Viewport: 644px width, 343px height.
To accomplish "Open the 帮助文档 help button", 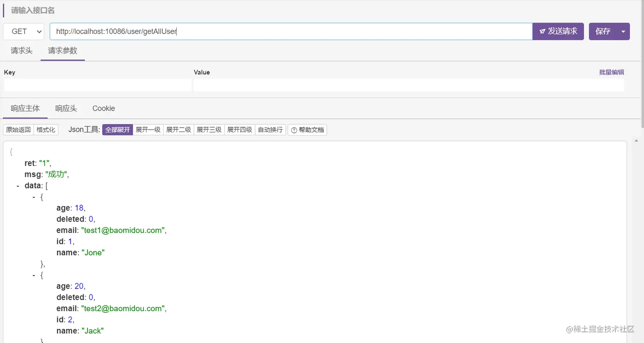I will pyautogui.click(x=308, y=130).
